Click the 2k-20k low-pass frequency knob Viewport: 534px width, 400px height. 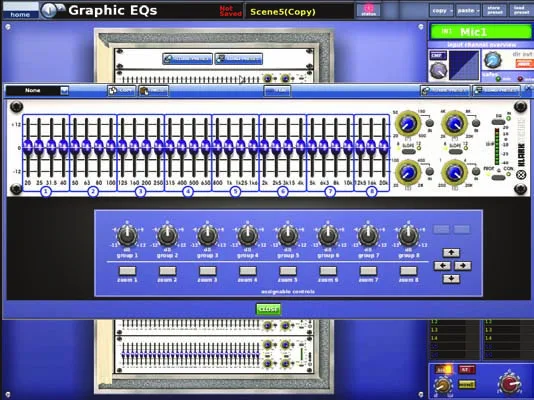[454, 124]
